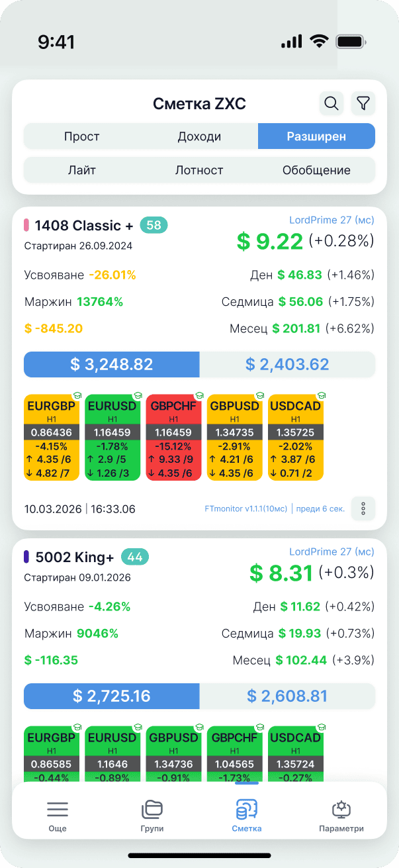The height and width of the screenshot is (868, 399).
Task: Tap the pink color marker beside 1408 Classic +
Action: (26, 225)
